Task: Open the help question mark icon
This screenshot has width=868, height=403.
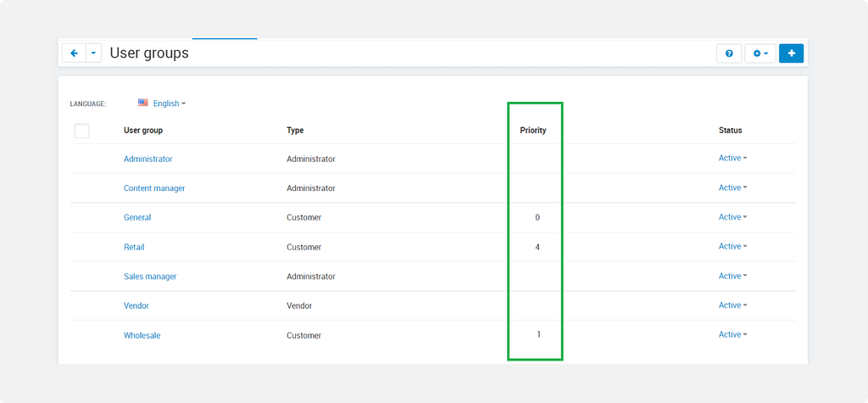Action: (x=729, y=53)
